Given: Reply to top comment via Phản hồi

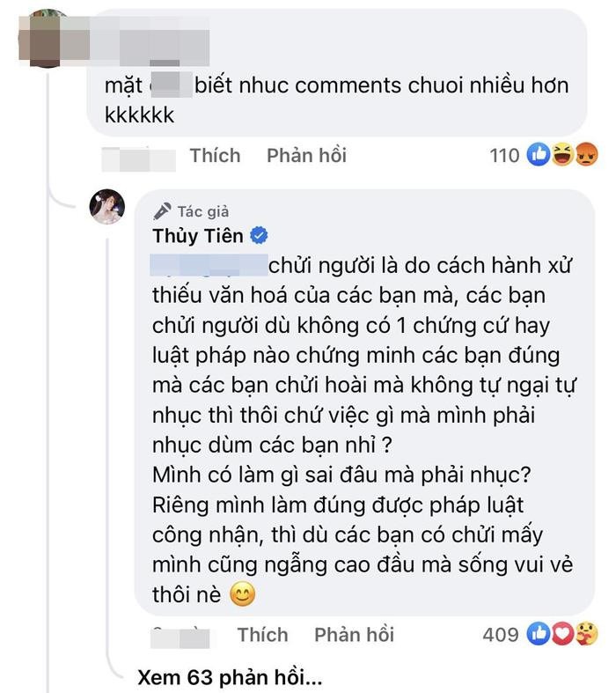Looking at the screenshot, I should 306,156.
